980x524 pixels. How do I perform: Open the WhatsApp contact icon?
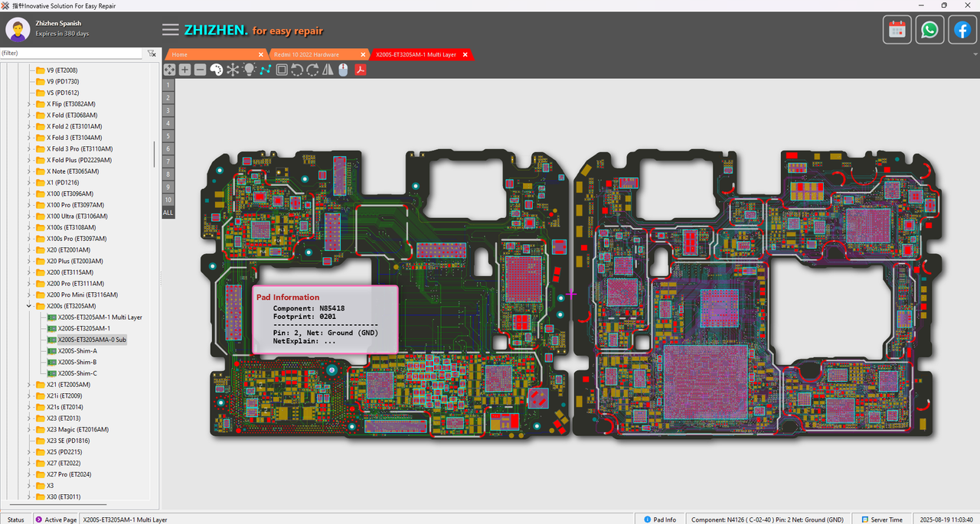929,30
